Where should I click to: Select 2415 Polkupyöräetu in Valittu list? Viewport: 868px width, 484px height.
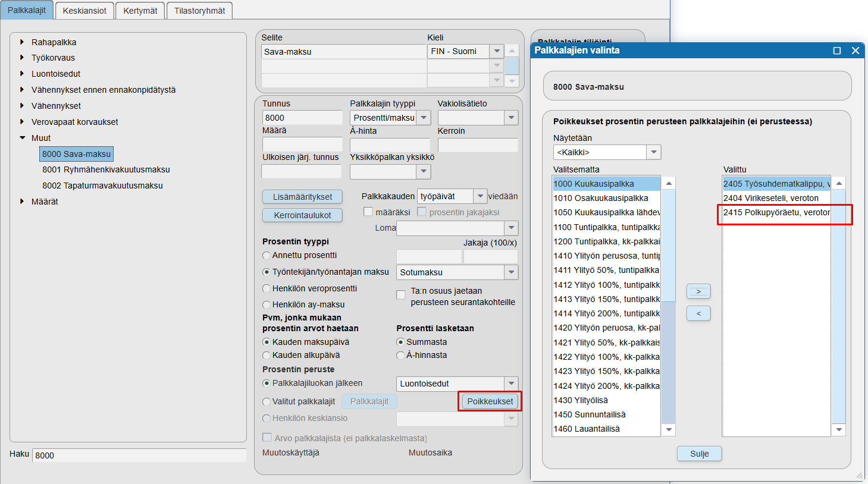(776, 212)
